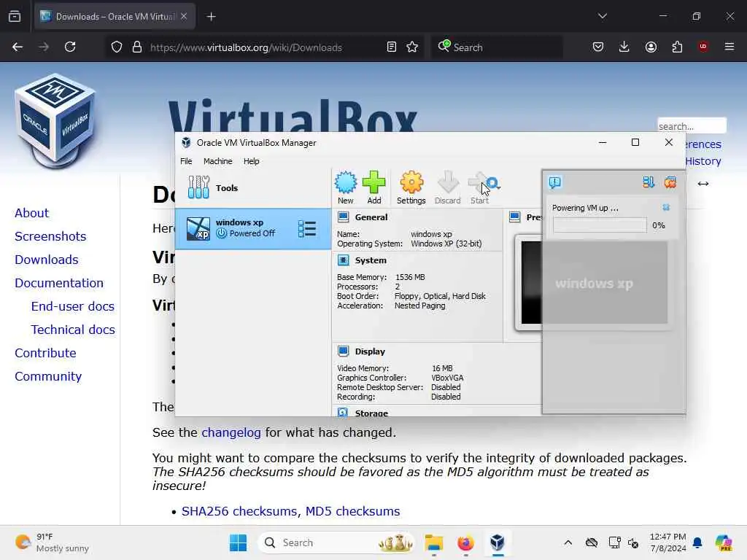
Task: Click the History link on the webpage
Action: click(703, 161)
